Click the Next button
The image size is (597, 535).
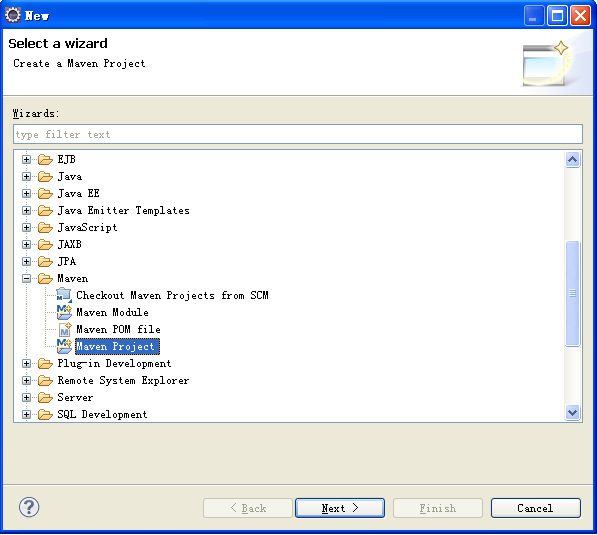340,508
